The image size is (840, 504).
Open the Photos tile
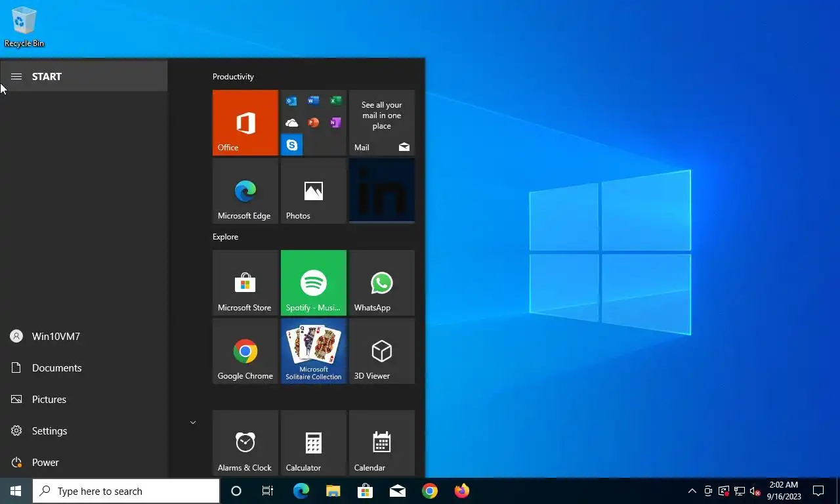click(314, 191)
